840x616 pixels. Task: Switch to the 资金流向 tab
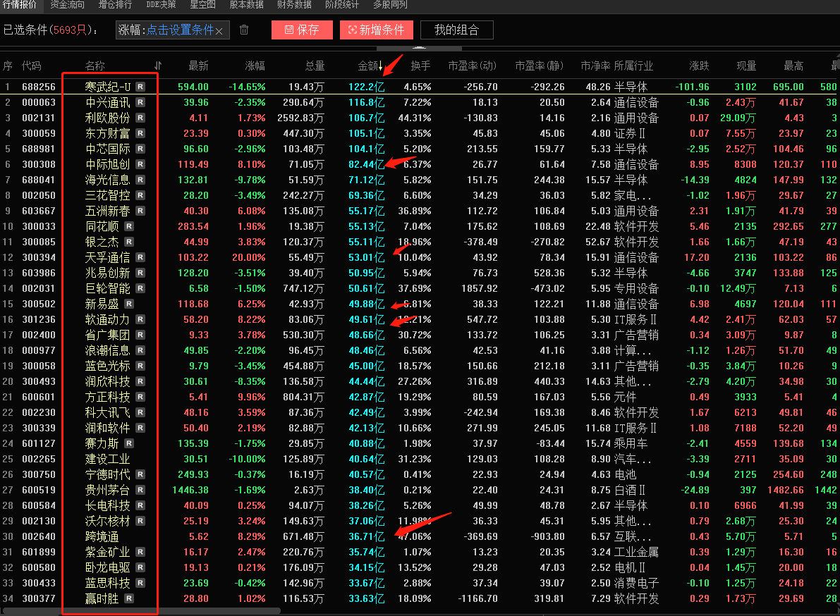click(x=68, y=4)
